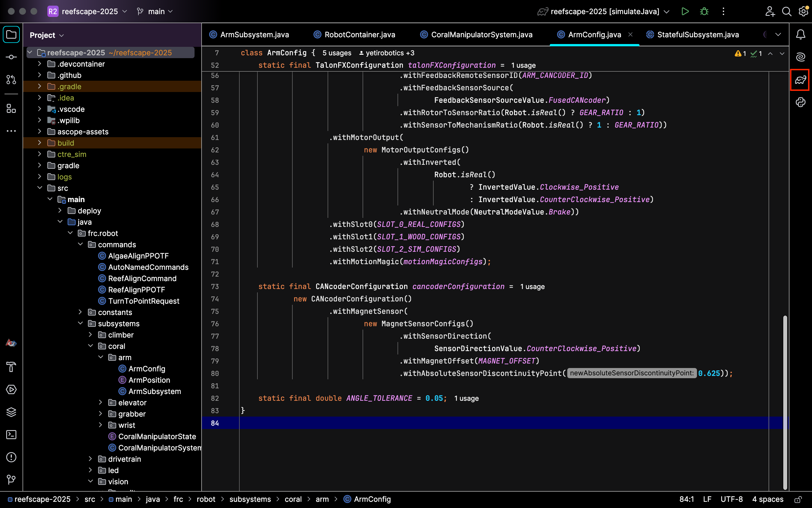Viewport: 812px width, 508px height.
Task: Open the Pull Requests tool window
Action: tap(11, 80)
